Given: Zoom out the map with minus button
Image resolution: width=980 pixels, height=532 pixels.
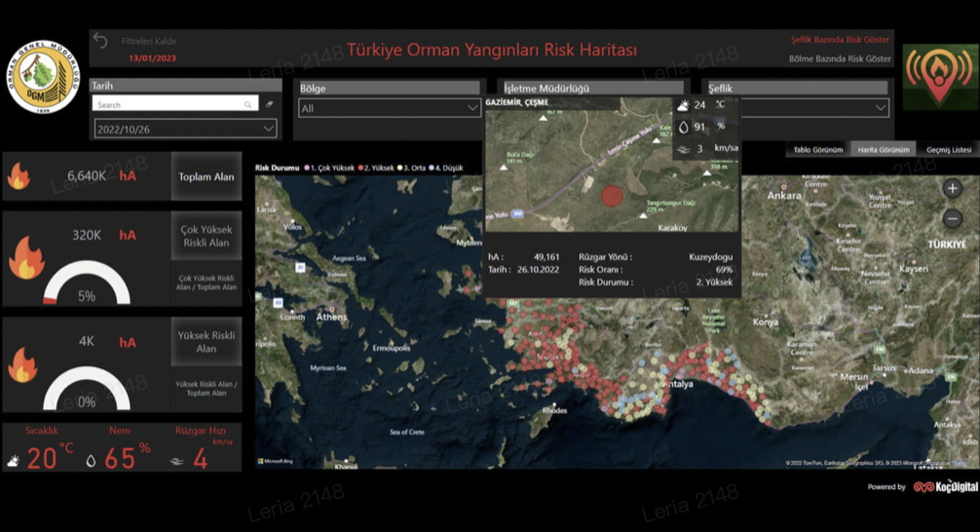Looking at the screenshot, I should (953, 219).
